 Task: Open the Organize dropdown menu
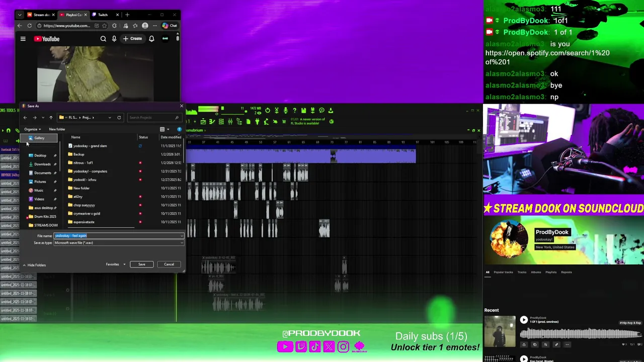pos(33,129)
